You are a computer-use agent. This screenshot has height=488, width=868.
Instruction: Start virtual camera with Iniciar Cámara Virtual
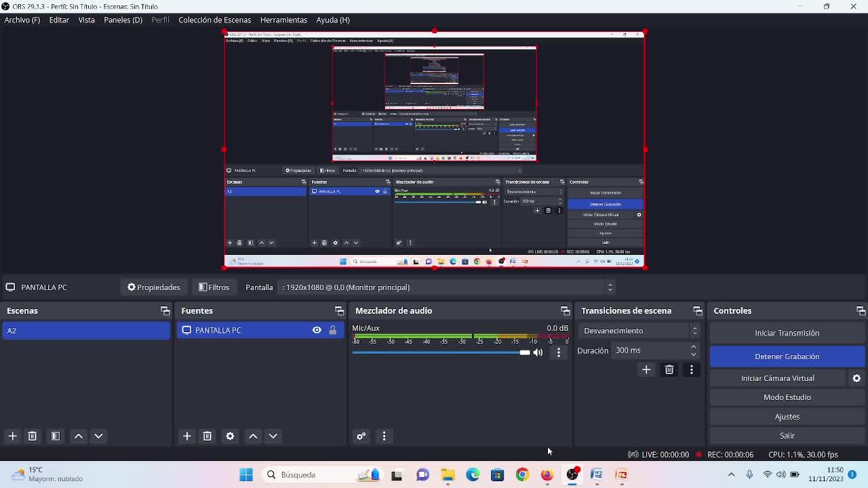coord(778,378)
